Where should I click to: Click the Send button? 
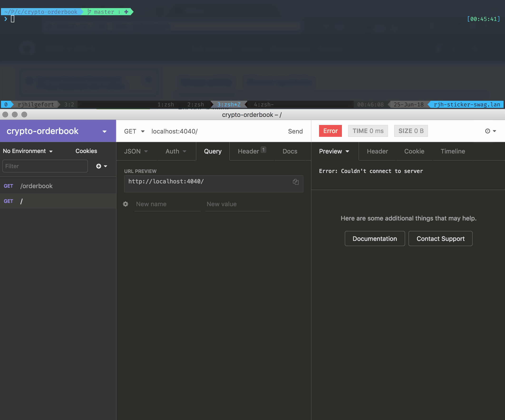295,131
